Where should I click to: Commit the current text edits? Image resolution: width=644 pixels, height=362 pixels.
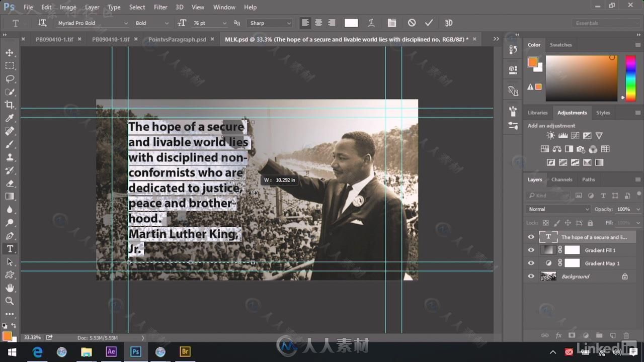(x=429, y=23)
